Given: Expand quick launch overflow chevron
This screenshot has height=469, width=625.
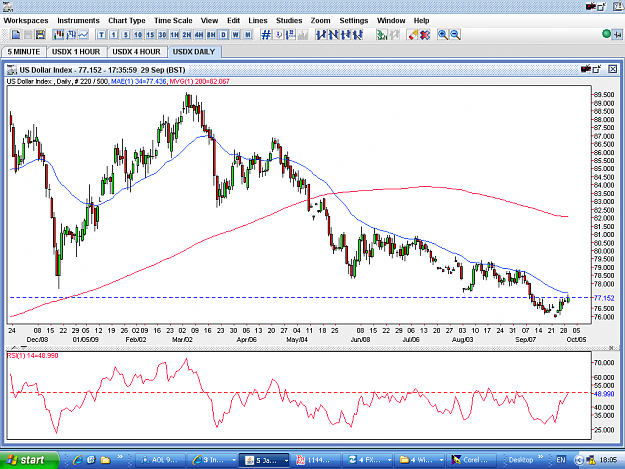Looking at the screenshot, I should pyautogui.click(x=120, y=457).
